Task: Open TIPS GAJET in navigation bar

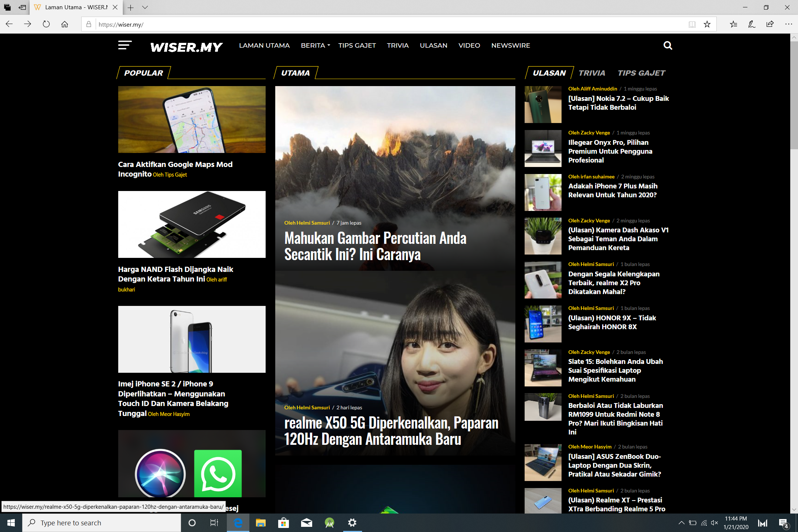Action: point(357,45)
